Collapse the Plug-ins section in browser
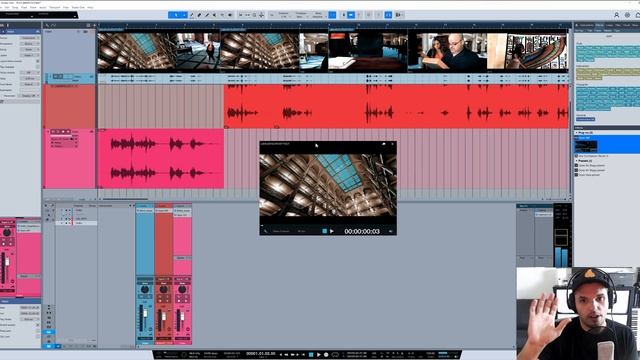Image resolution: width=640 pixels, height=360 pixels. pos(576,133)
